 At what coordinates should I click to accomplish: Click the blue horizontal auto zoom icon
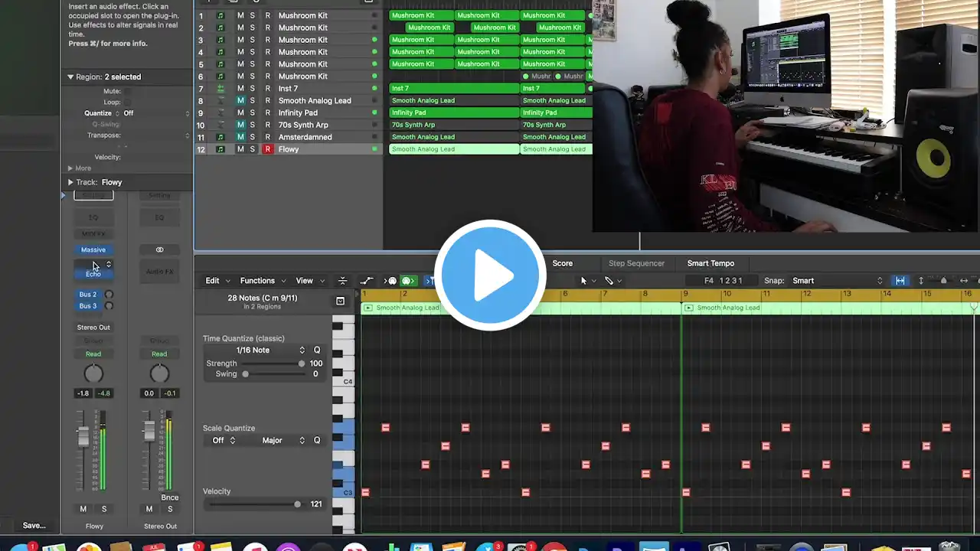pyautogui.click(x=900, y=281)
